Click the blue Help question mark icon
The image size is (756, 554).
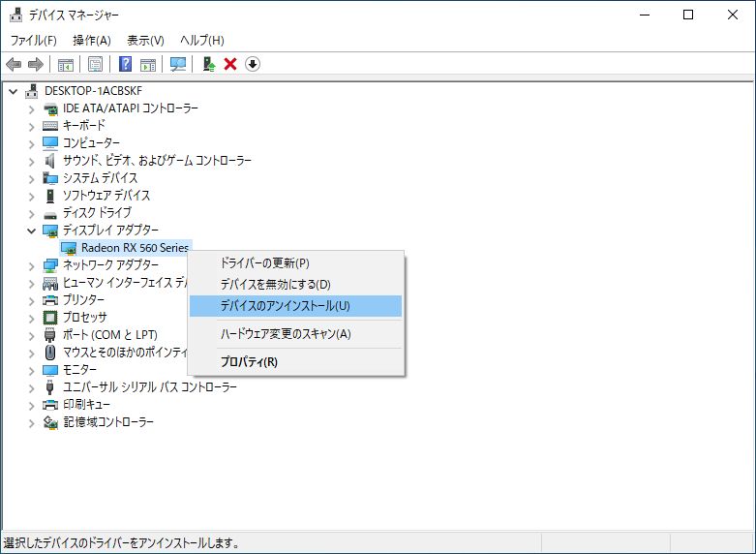[x=126, y=64]
